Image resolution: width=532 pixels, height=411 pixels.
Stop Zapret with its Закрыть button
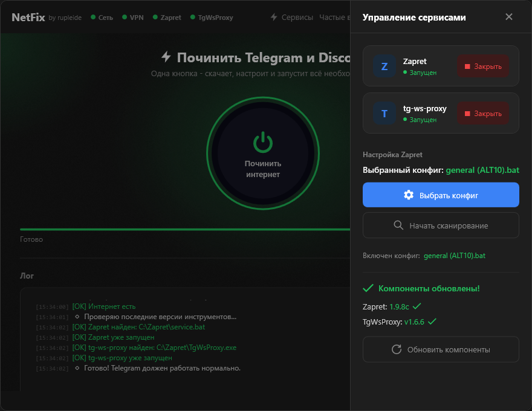click(x=483, y=66)
